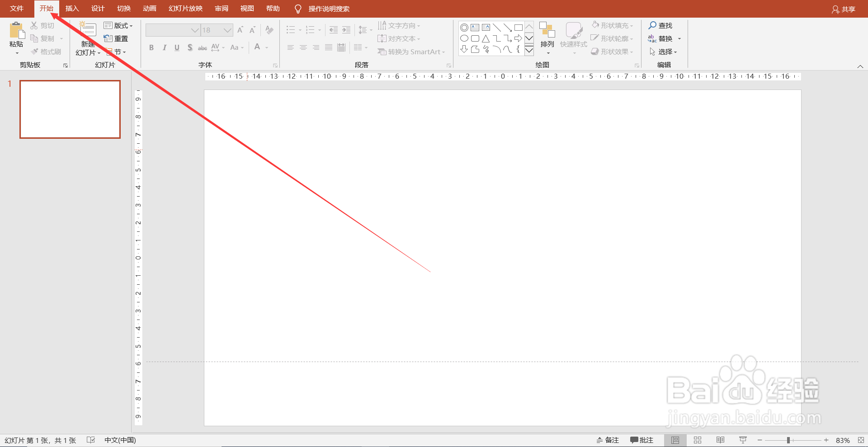The width and height of the screenshot is (868, 447).
Task: Click the Replace icon
Action: tap(652, 38)
